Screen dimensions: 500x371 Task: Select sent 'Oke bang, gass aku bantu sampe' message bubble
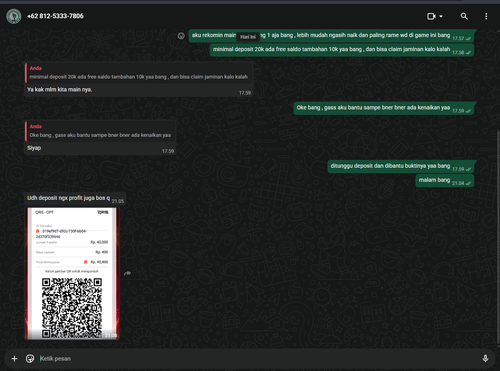tap(384, 108)
